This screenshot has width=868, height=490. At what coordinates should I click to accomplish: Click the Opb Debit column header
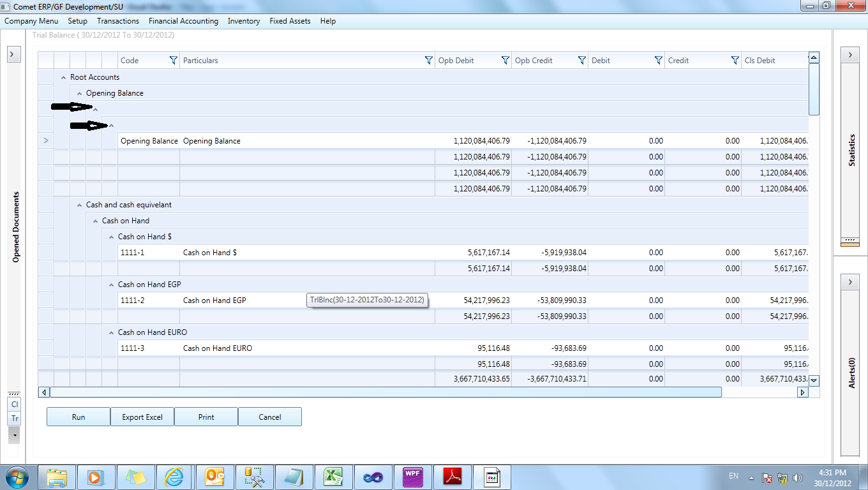(x=473, y=60)
